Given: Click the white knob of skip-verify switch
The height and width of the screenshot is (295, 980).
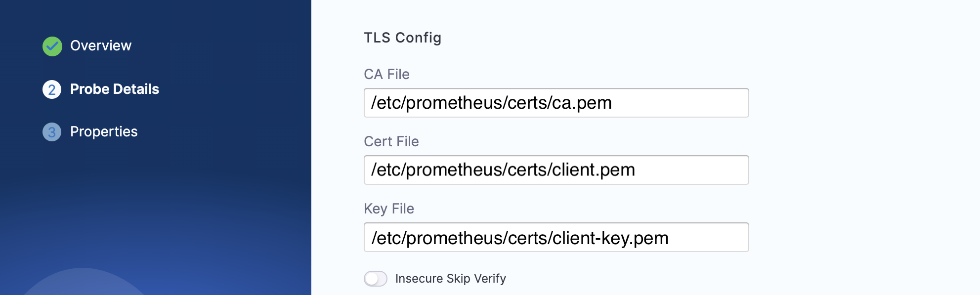Looking at the screenshot, I should tap(372, 279).
